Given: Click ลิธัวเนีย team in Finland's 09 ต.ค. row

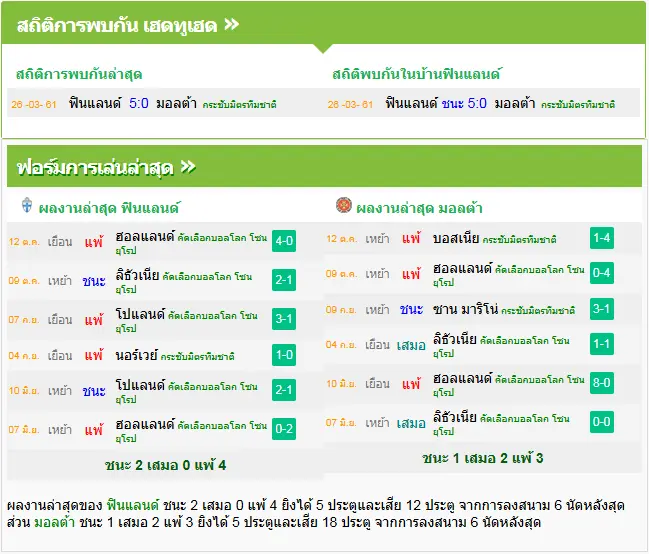Looking at the screenshot, I should click(137, 275).
